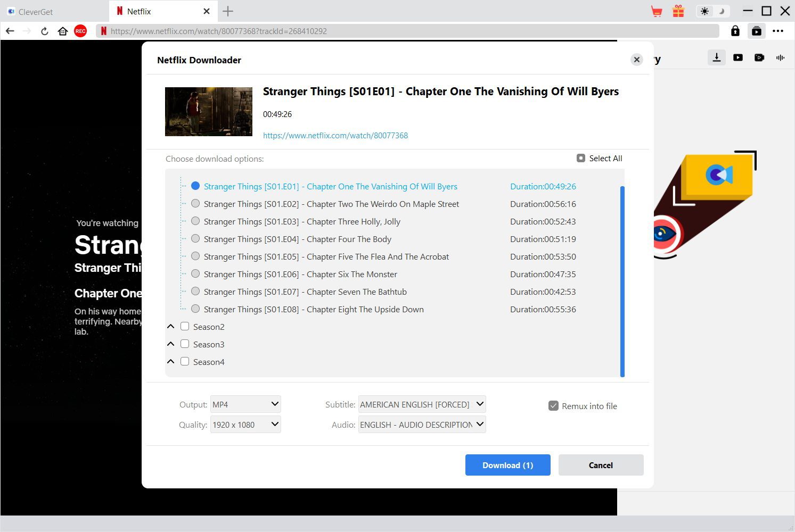The height and width of the screenshot is (532, 795).
Task: Select episode S01.E04 Chapter Four The Body
Action: click(x=195, y=239)
